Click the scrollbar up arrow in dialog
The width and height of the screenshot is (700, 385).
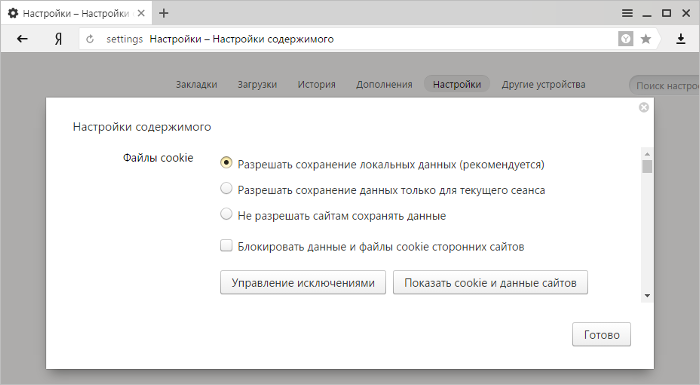tap(647, 154)
